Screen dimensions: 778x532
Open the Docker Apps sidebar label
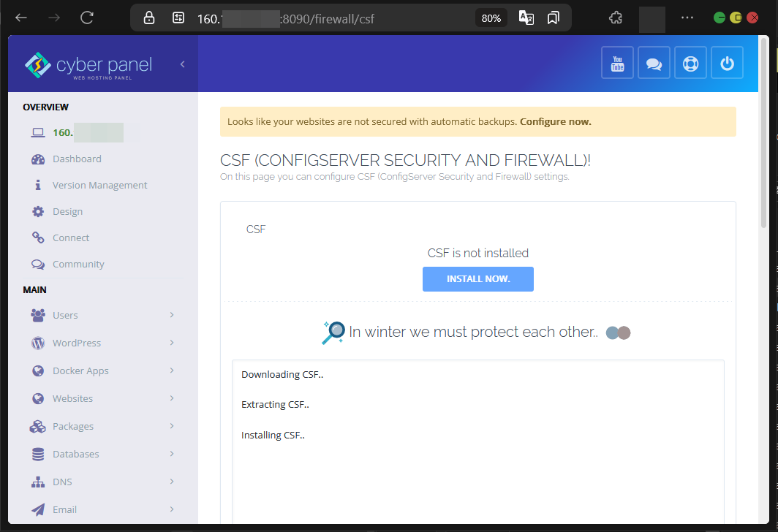point(80,370)
